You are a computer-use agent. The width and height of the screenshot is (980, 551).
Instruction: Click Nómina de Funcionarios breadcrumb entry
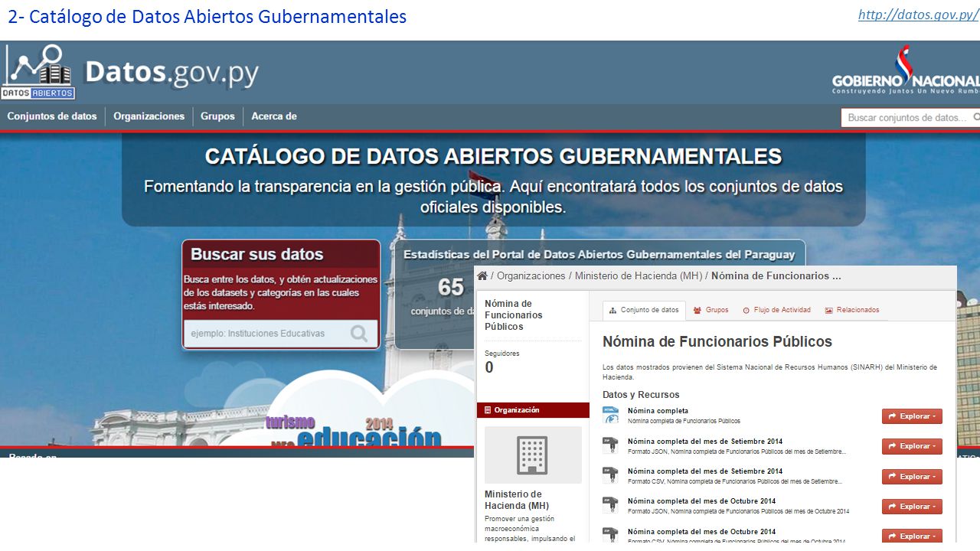pos(776,275)
